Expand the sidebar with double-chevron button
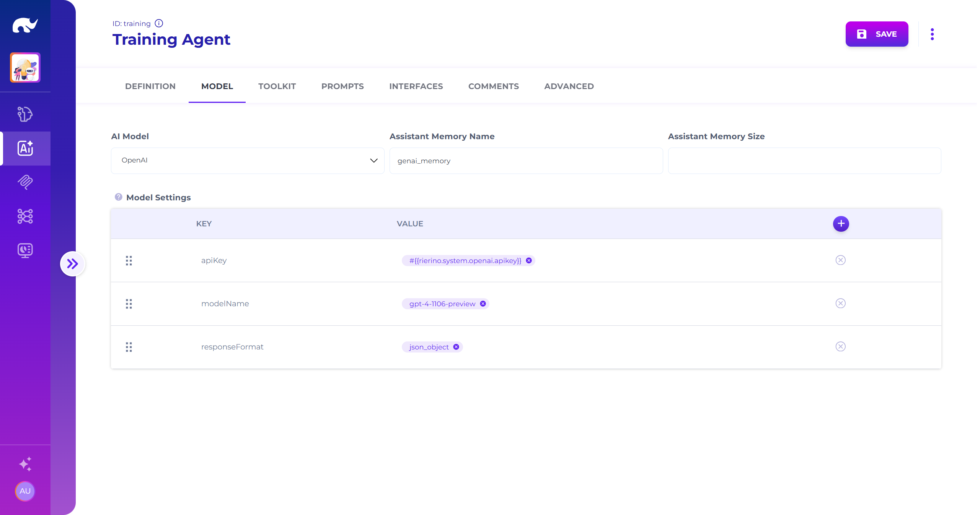Screen dimensions: 980x515 72,264
